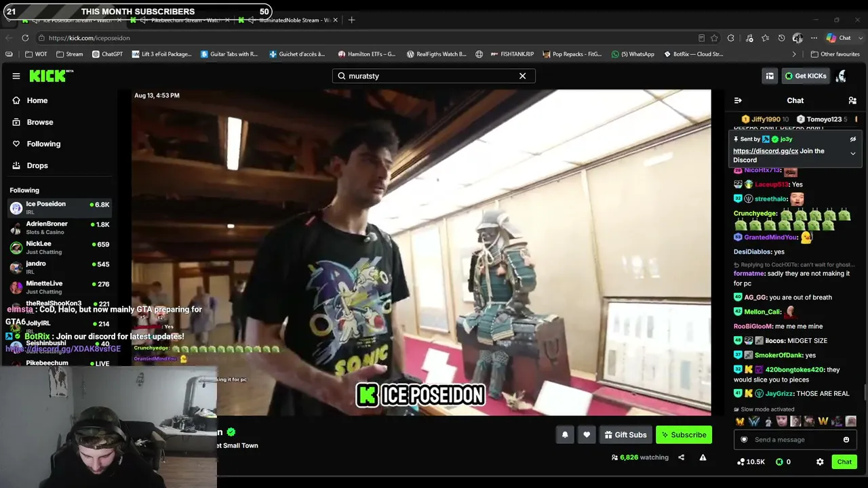Click the Get KICKs button

806,76
